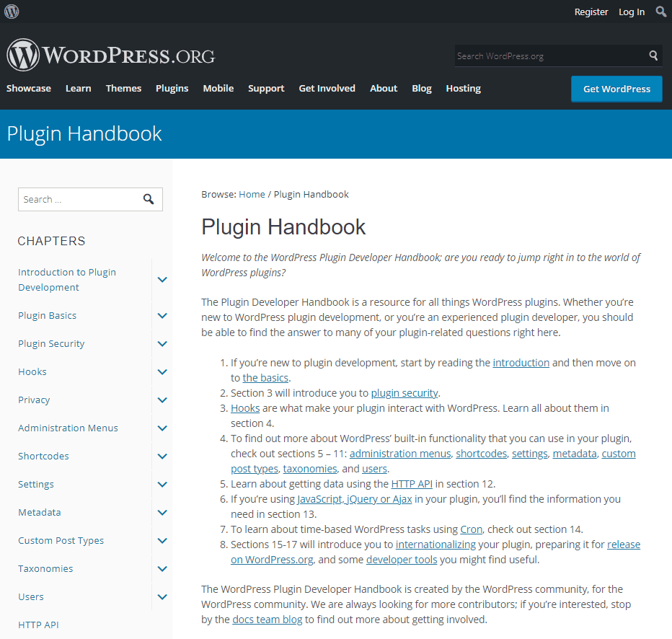Click the Home breadcrumb link
This screenshot has height=639, width=672.
tap(252, 195)
